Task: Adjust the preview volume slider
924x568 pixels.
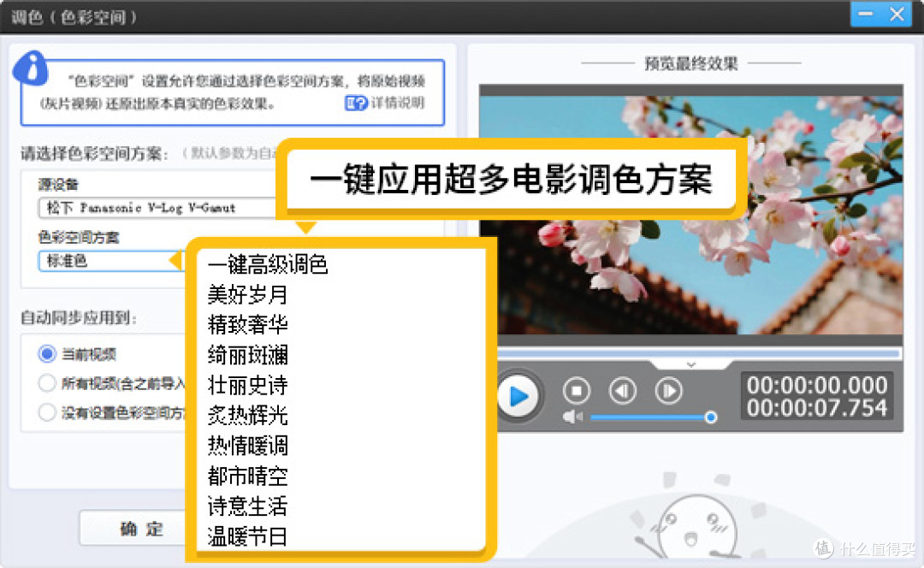Action: (x=653, y=417)
